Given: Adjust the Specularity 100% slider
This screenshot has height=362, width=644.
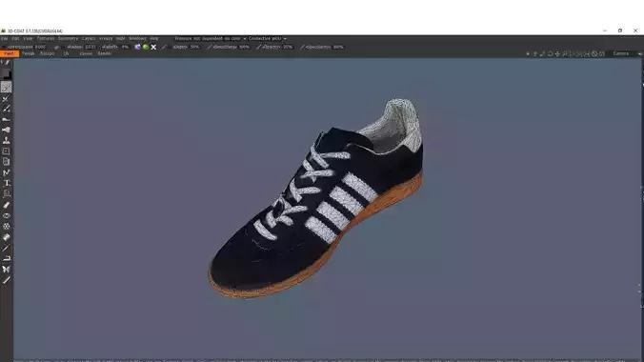Looking at the screenshot, I should (325, 47).
